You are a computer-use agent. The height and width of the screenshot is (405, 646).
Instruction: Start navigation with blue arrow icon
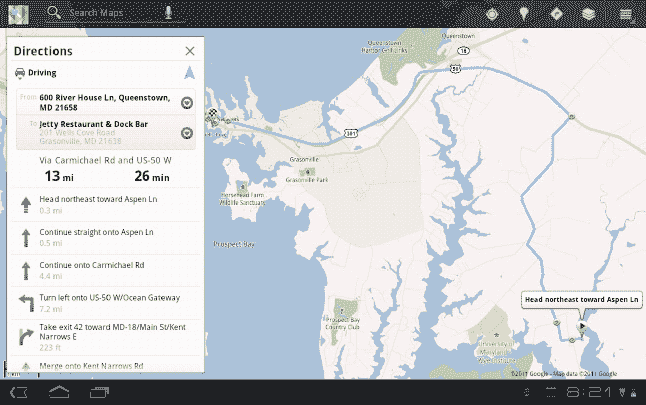tap(189, 73)
